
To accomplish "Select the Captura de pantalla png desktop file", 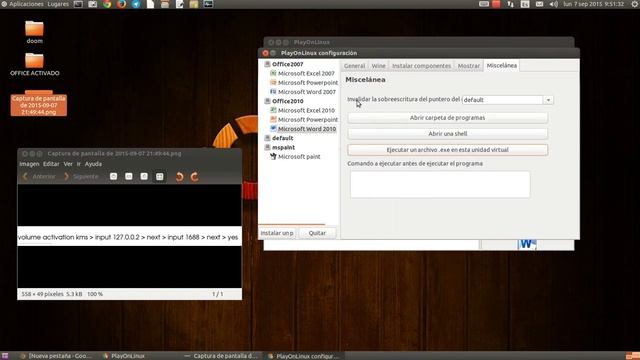I will [x=39, y=103].
